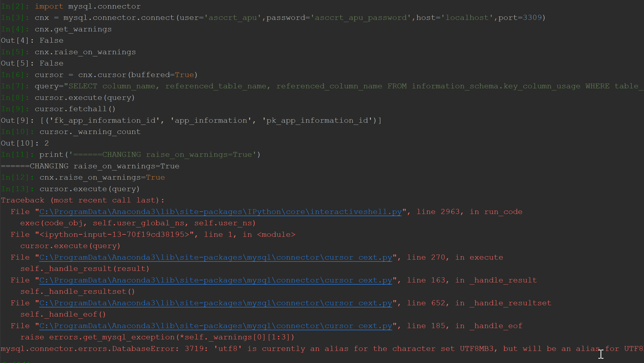Click the Out[10] value 2
This screenshot has width=644, height=363.
46,143
